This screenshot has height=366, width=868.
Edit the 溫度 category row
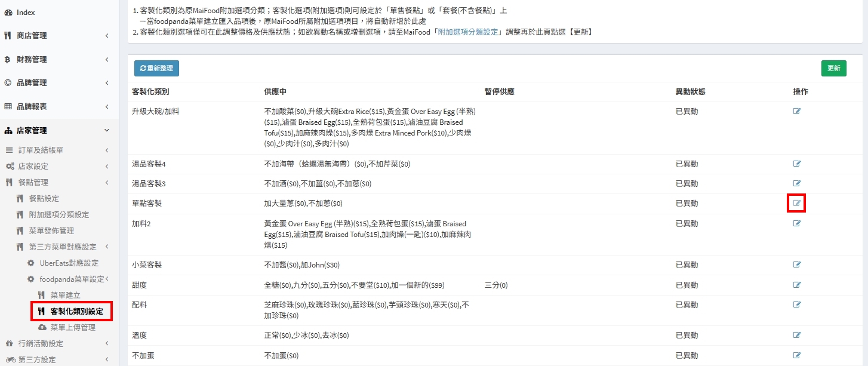coord(797,335)
